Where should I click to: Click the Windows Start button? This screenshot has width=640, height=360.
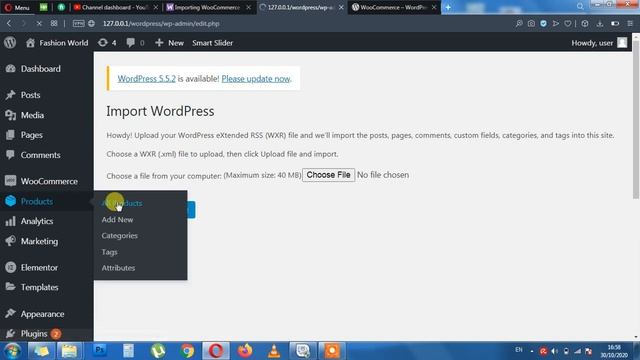12,351
